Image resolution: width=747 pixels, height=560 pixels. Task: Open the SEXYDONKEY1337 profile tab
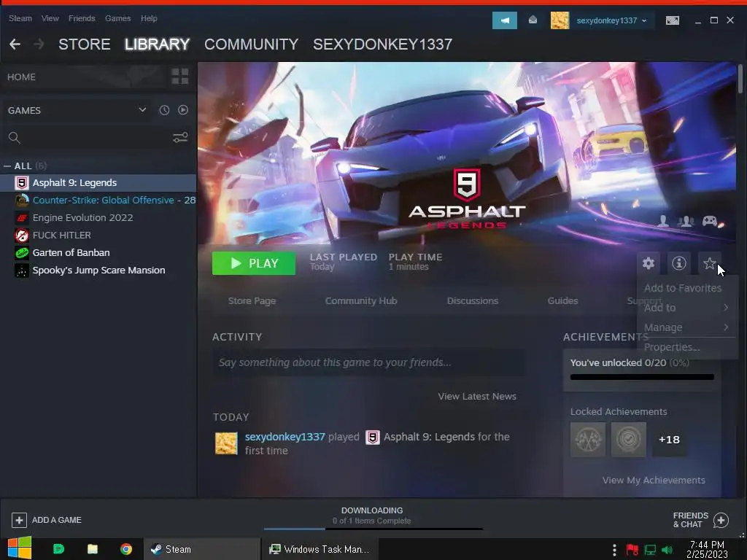coord(382,44)
